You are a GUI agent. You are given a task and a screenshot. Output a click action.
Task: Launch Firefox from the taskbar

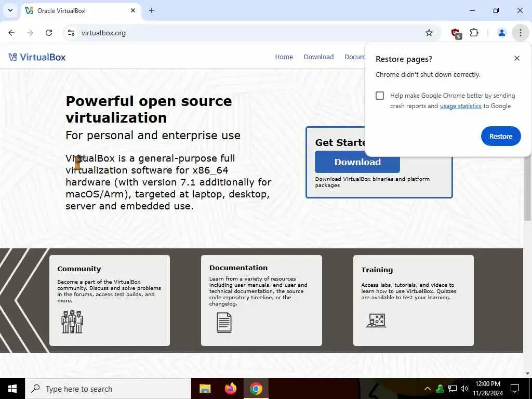(x=231, y=389)
